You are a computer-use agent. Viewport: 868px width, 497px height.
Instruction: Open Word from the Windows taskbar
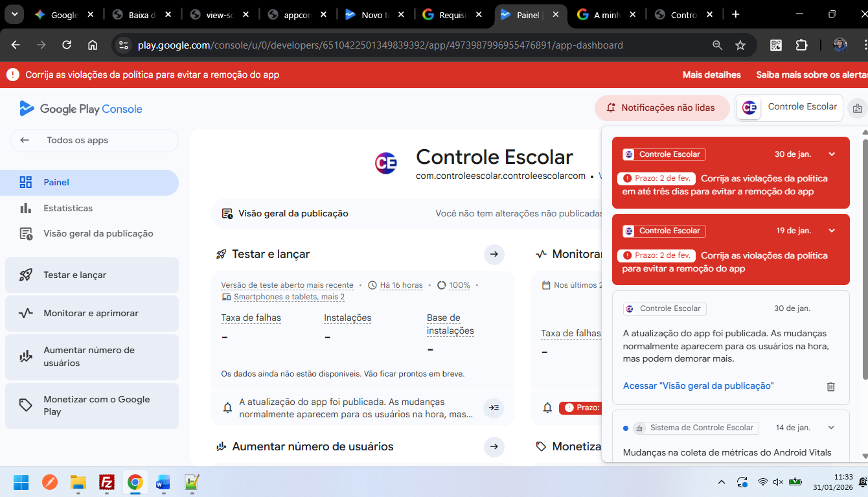pos(163,482)
